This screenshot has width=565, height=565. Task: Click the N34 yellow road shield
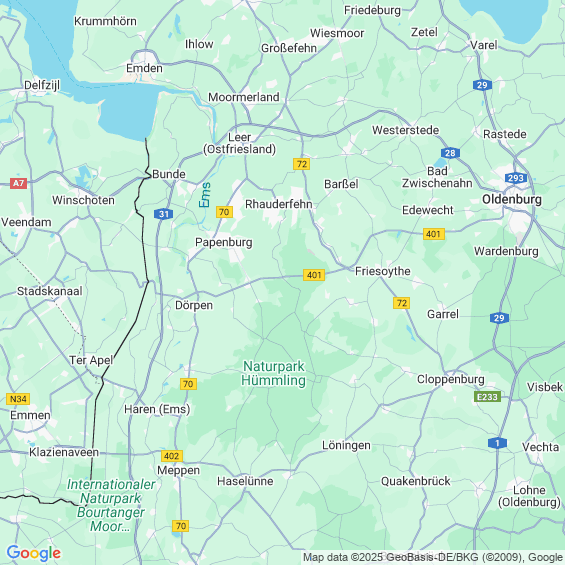click(x=18, y=399)
